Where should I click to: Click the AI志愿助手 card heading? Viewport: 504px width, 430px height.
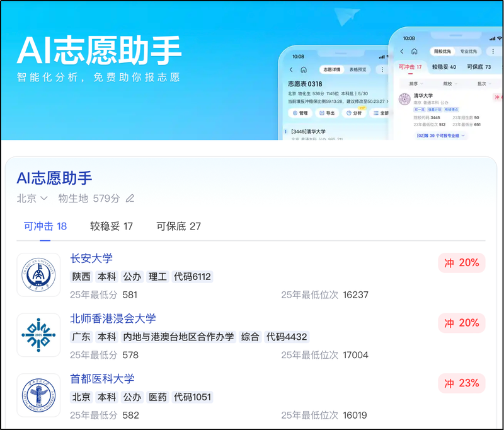click(x=54, y=178)
